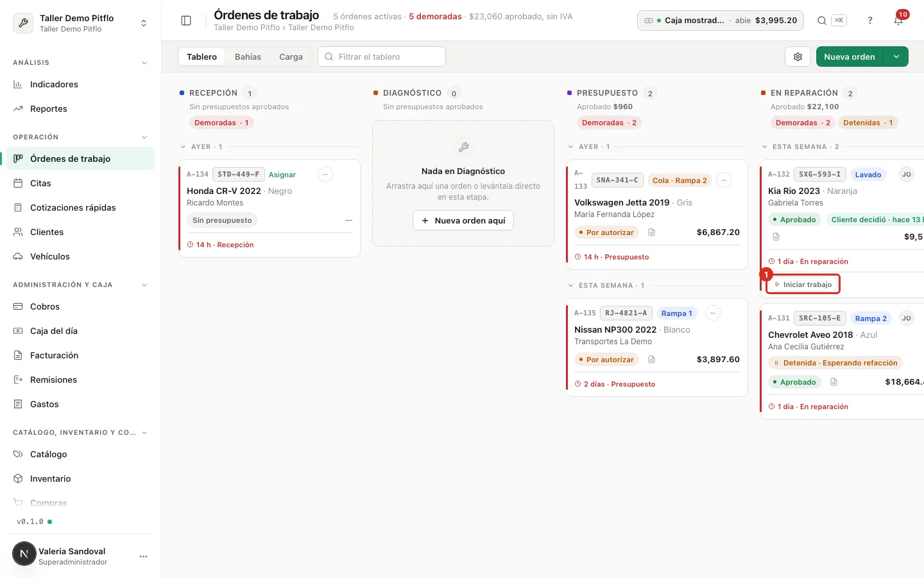The height and width of the screenshot is (578, 924).
Task: Switch to the Tablero tab
Action: tap(201, 57)
